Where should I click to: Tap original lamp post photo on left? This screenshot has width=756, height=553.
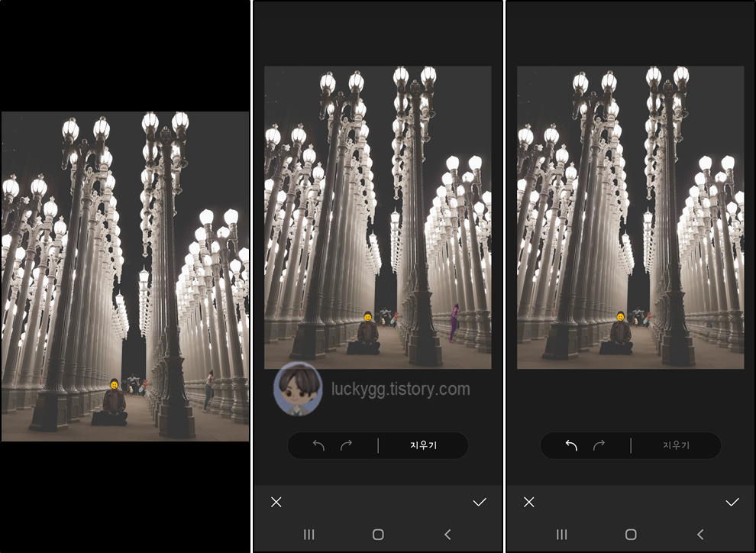(x=125, y=276)
